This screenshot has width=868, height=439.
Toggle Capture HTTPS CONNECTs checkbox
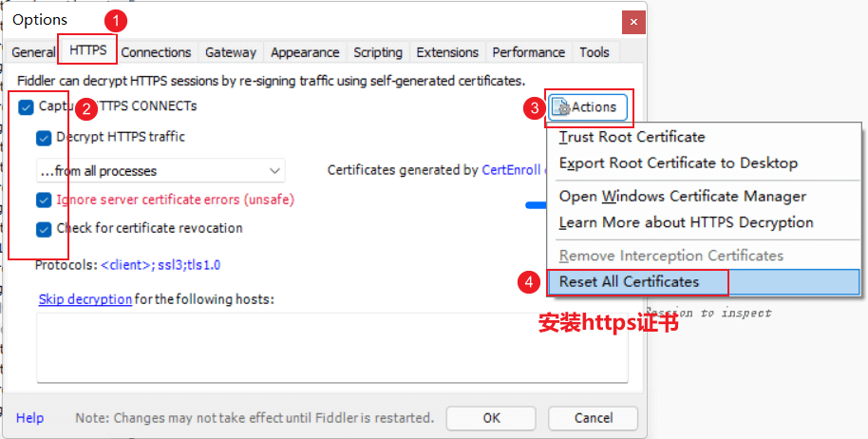[26, 107]
